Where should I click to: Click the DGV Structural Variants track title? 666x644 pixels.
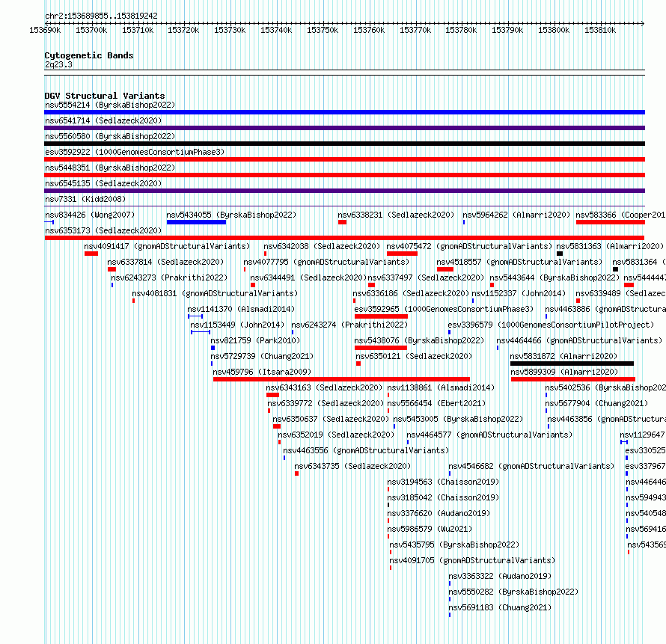click(105, 96)
